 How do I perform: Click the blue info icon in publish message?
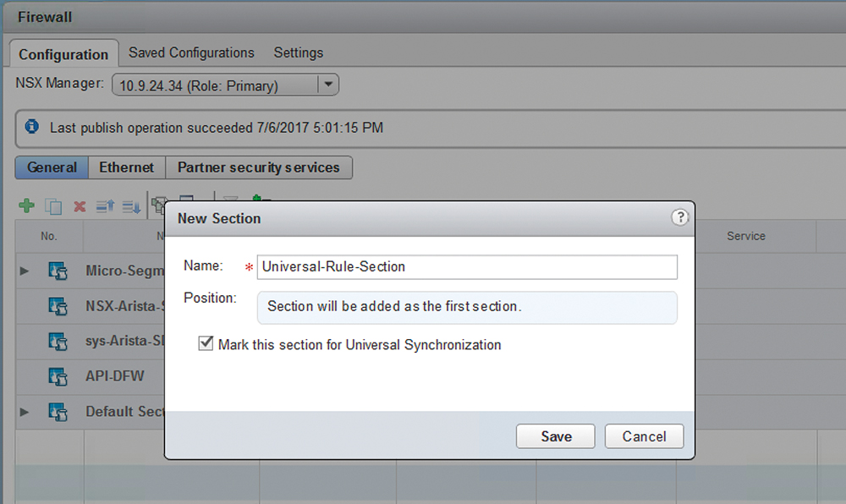(32, 127)
